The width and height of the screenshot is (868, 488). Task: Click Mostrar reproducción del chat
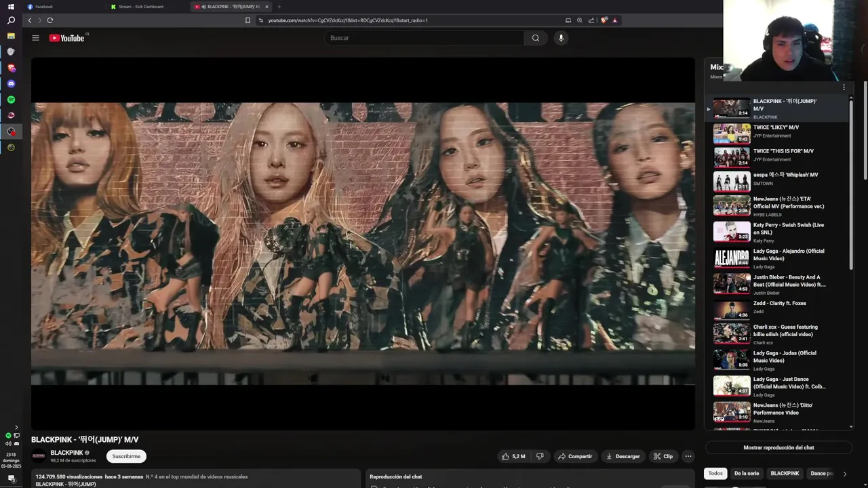(778, 447)
